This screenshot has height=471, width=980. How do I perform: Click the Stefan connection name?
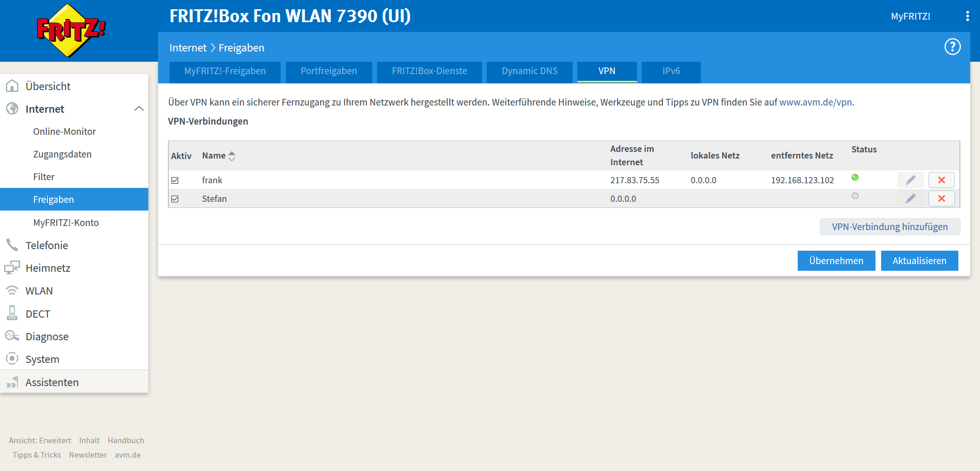(x=214, y=199)
